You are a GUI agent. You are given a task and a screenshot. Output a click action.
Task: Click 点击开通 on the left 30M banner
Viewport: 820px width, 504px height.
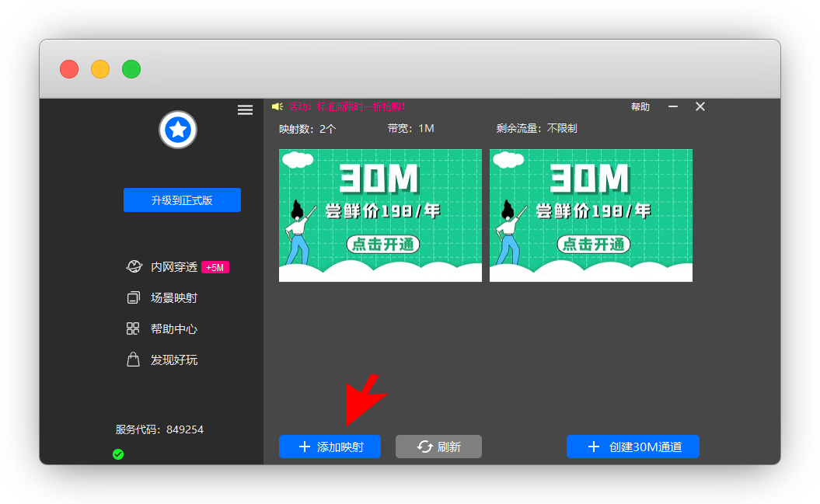pos(382,245)
